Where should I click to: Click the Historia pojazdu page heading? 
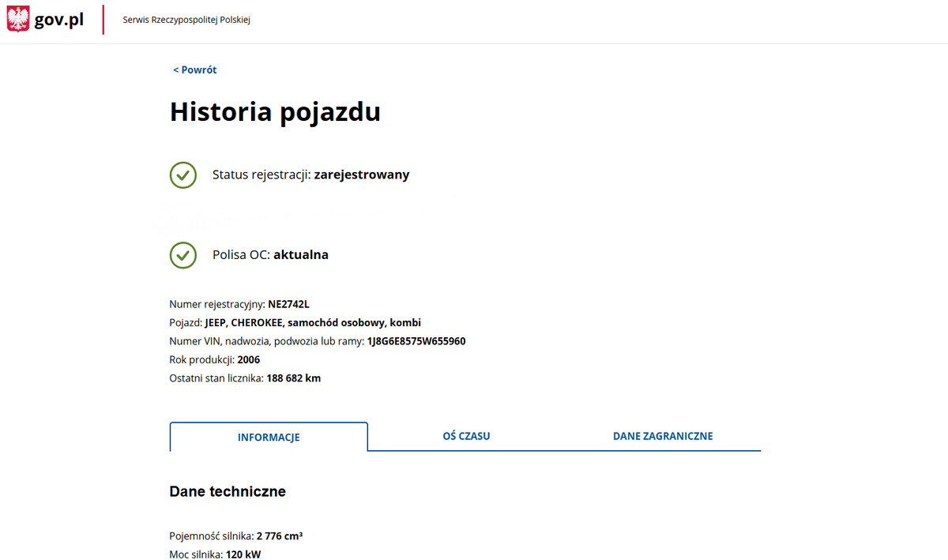point(275,112)
